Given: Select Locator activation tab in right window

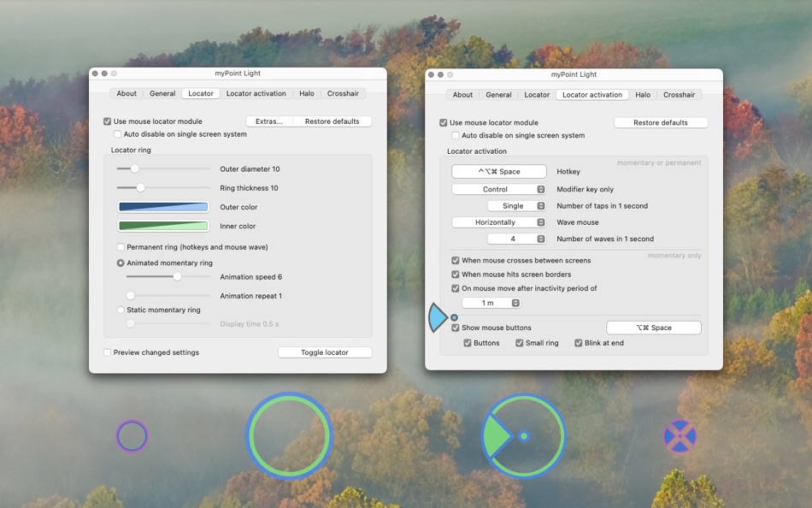Looking at the screenshot, I should (592, 94).
